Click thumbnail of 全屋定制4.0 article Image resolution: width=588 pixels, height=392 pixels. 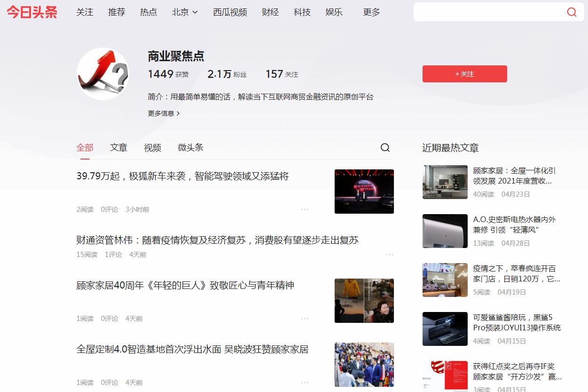[364, 365]
